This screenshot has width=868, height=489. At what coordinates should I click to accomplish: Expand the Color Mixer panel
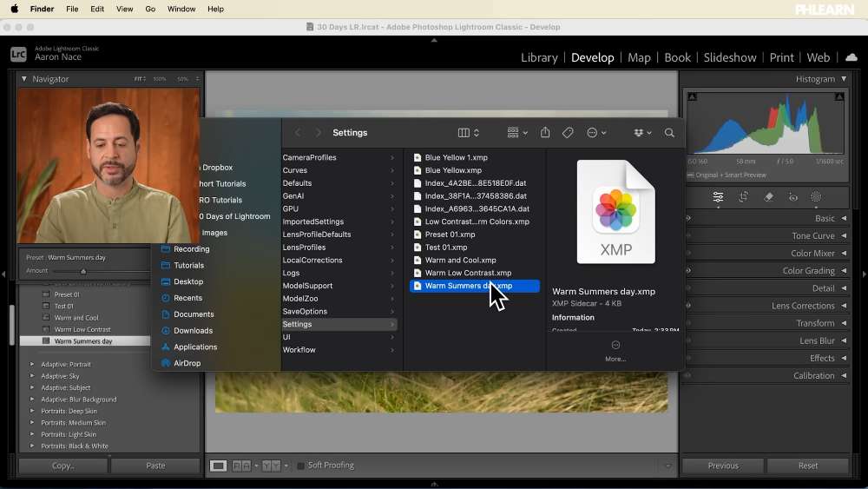pyautogui.click(x=844, y=253)
